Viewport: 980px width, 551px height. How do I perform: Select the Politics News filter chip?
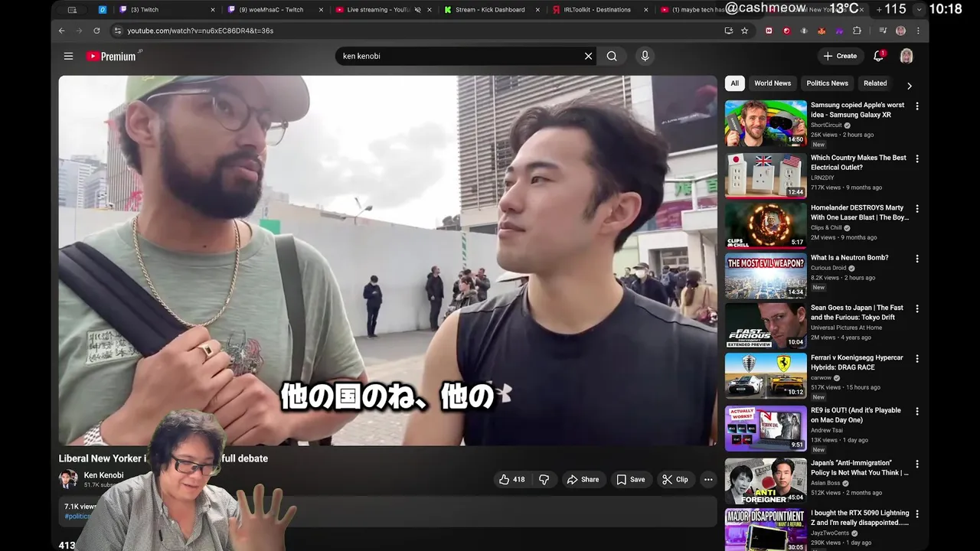(827, 83)
